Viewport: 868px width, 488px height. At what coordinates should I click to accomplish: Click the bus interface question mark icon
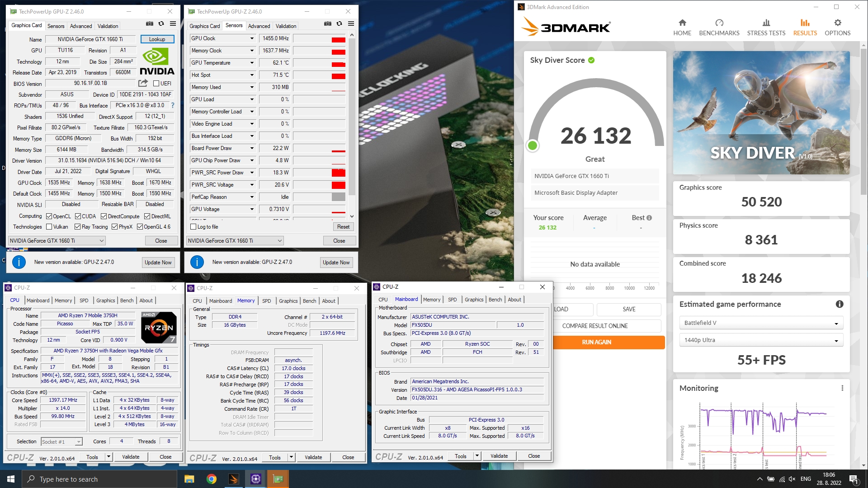(172, 105)
